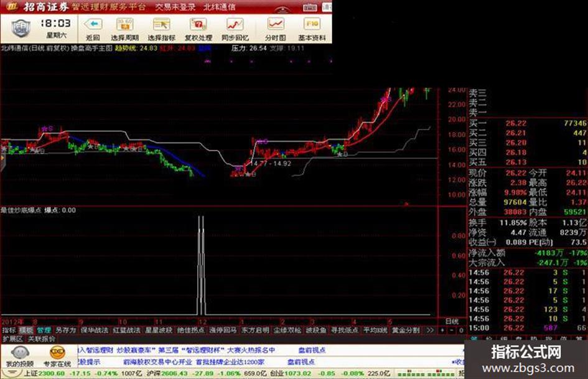Click the 最佳抄底爆点 sub-chart title
Image resolution: width=588 pixels, height=379 pixels.
[21, 210]
